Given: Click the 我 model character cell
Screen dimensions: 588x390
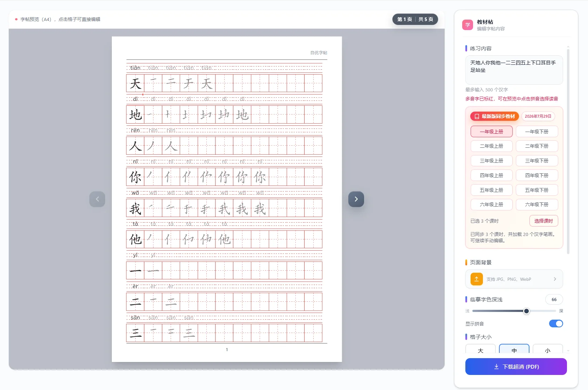Looking at the screenshot, I should click(135, 208).
